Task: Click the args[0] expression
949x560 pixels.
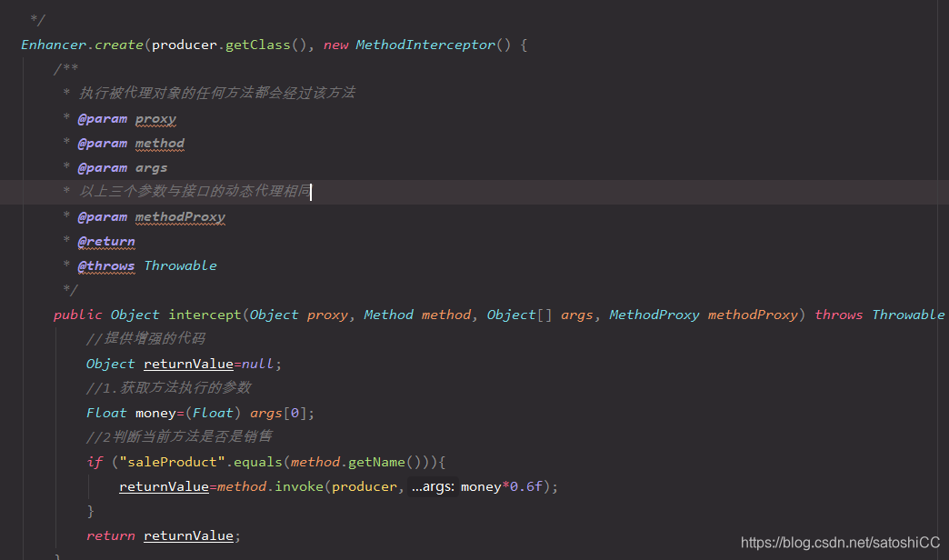Action: pos(278,413)
